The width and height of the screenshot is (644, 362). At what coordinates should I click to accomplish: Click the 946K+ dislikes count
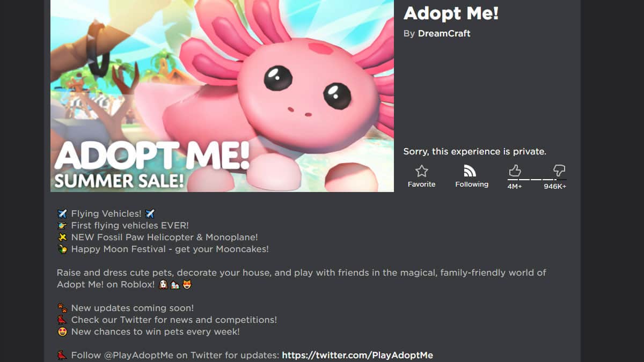click(555, 186)
